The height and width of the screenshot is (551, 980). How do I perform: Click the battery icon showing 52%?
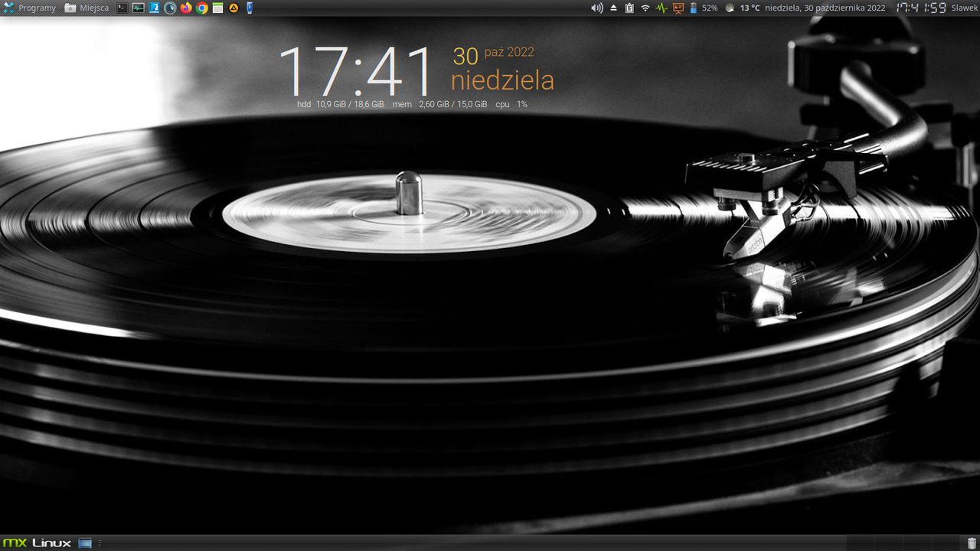coord(694,8)
